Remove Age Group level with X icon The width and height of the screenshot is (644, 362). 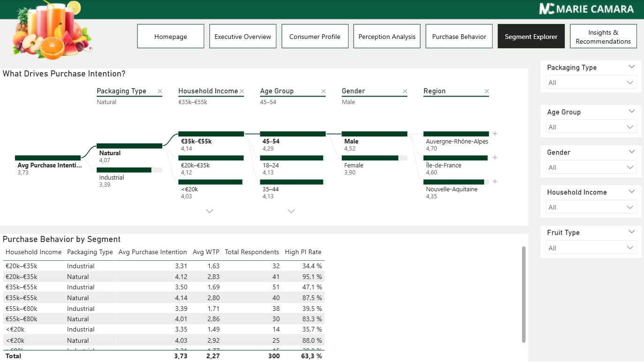click(323, 91)
